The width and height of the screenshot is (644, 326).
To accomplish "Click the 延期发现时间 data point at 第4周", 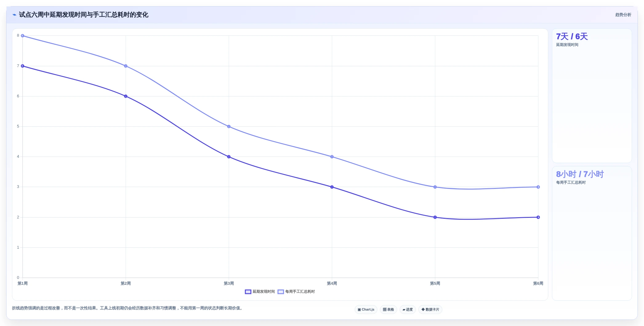I will pos(332,187).
